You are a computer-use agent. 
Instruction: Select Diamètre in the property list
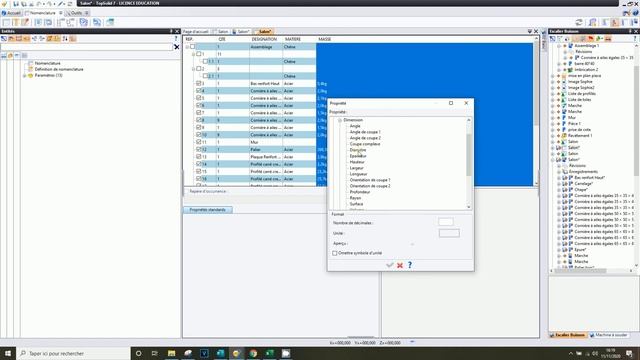[358, 150]
